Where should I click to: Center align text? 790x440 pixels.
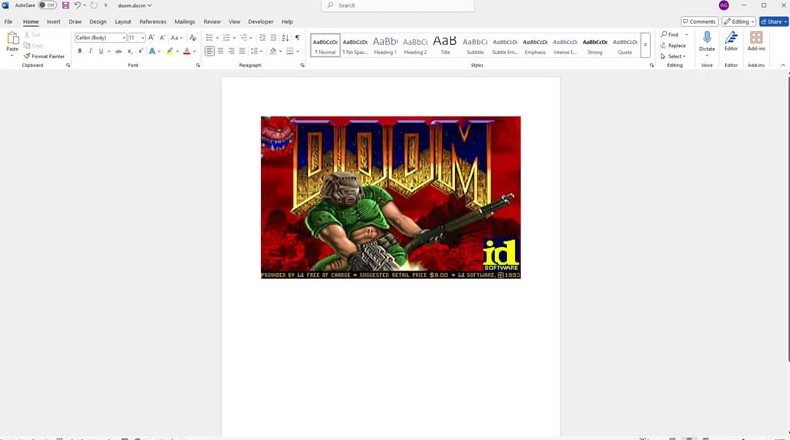click(x=221, y=51)
